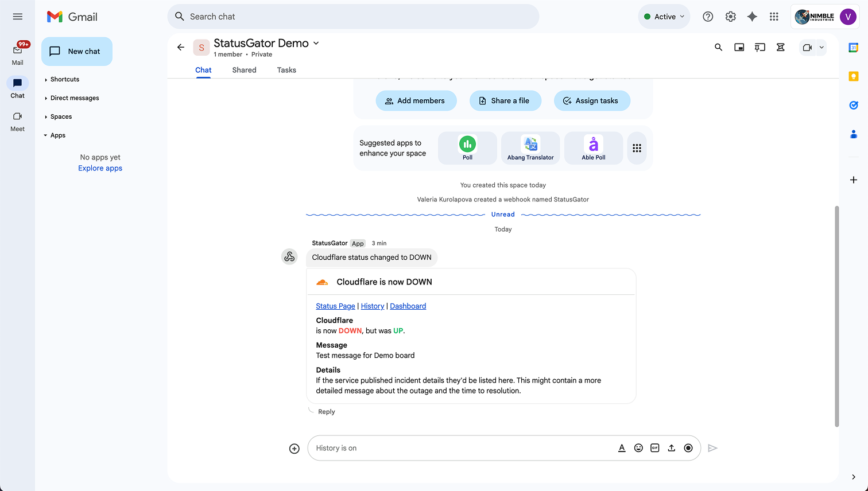The width and height of the screenshot is (868, 491).
Task: Click the Unread divider label
Action: (503, 215)
